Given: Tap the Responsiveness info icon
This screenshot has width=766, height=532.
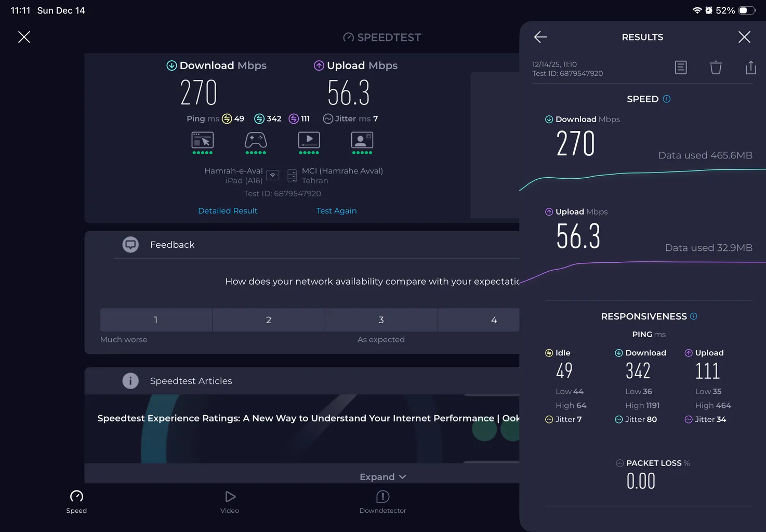Looking at the screenshot, I should pos(693,316).
